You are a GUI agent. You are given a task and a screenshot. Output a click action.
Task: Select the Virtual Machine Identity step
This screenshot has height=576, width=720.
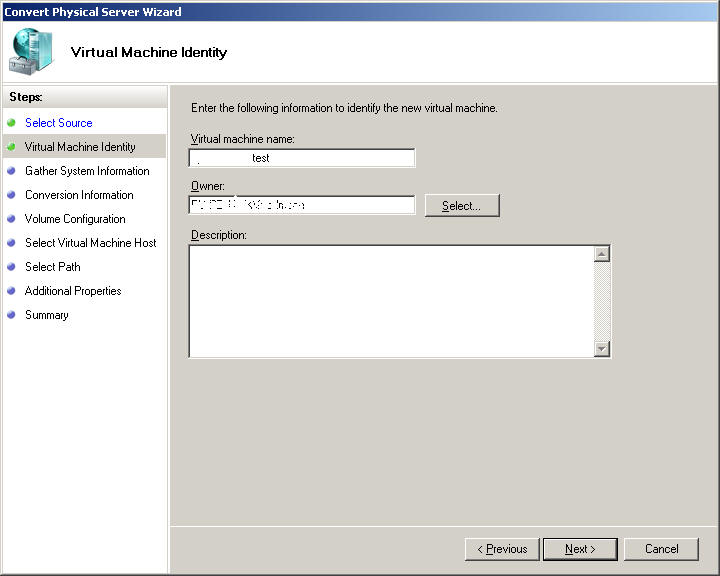[80, 147]
